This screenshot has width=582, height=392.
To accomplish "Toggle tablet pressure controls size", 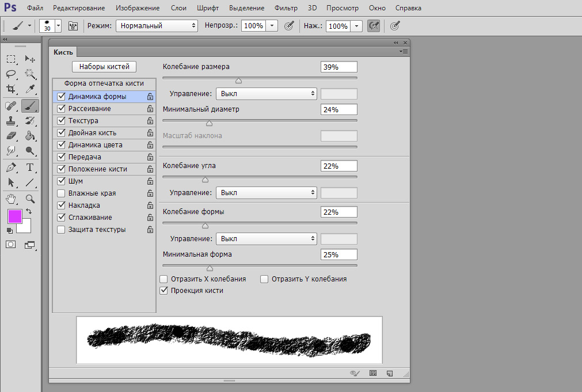I will 395,25.
